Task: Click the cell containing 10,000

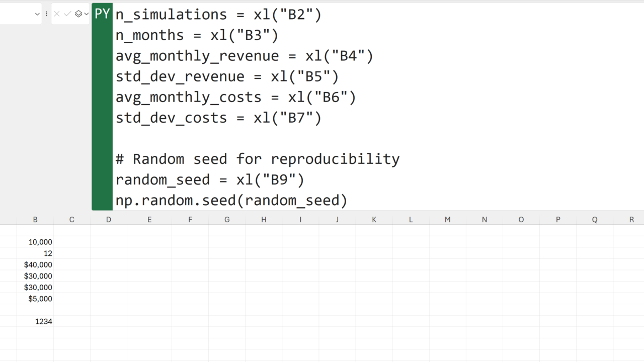Action: (35, 242)
